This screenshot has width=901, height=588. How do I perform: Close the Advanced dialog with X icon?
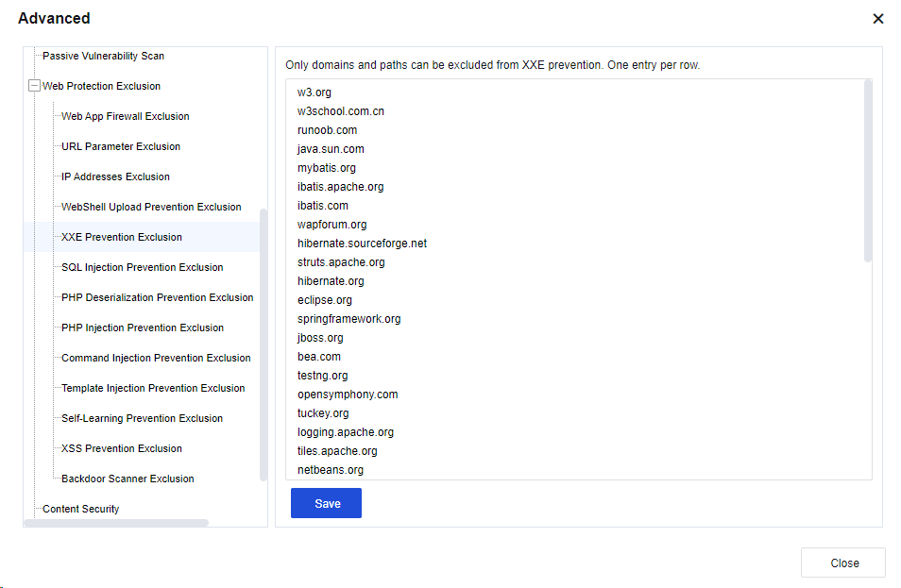877,19
